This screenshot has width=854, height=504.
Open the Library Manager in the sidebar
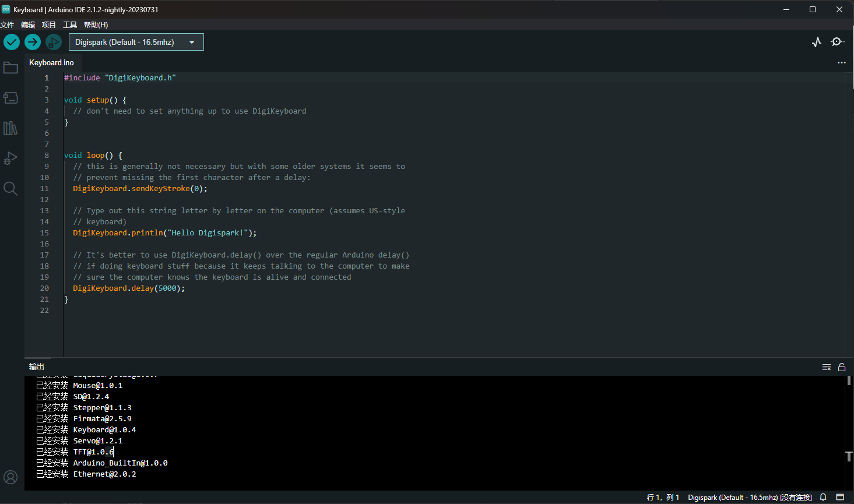(x=10, y=128)
